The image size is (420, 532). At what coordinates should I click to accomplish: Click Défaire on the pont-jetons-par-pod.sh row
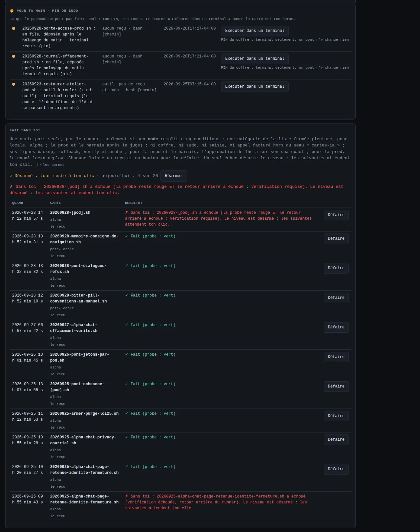click(x=336, y=357)
